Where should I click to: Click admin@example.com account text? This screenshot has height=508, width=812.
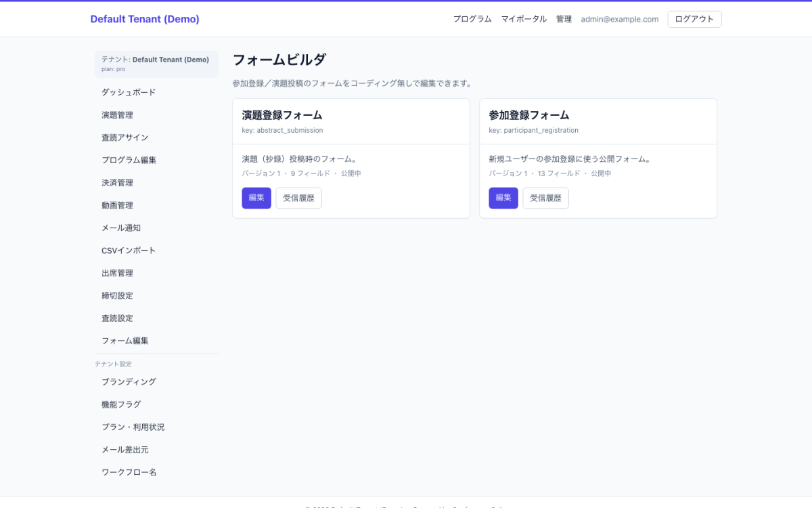(x=620, y=19)
